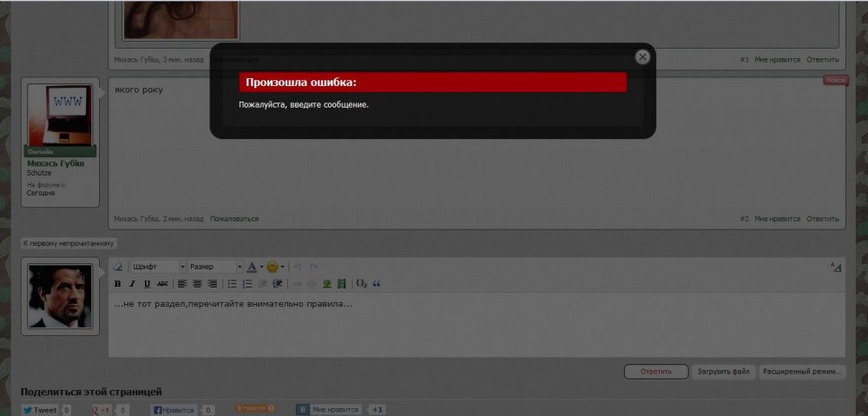Click the quote icon in the editor
868x416 pixels.
[377, 284]
